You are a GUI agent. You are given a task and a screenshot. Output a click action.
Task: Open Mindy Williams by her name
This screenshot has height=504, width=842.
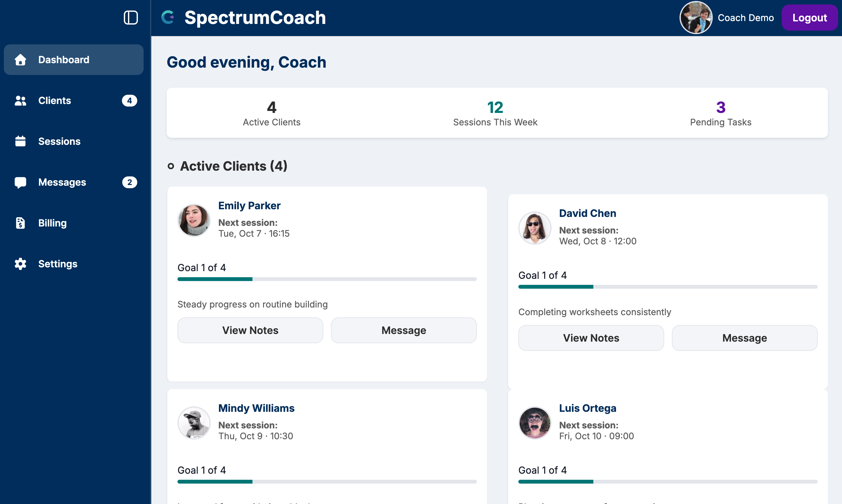click(x=257, y=408)
